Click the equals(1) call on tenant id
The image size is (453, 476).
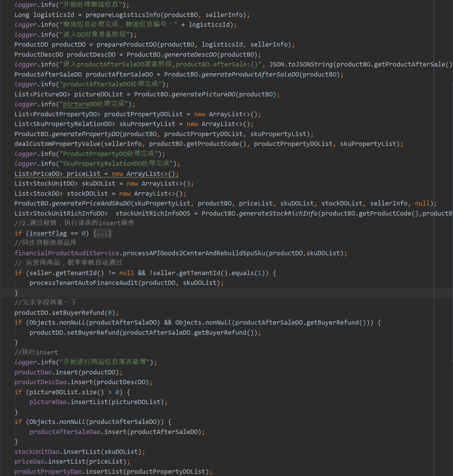[248, 273]
